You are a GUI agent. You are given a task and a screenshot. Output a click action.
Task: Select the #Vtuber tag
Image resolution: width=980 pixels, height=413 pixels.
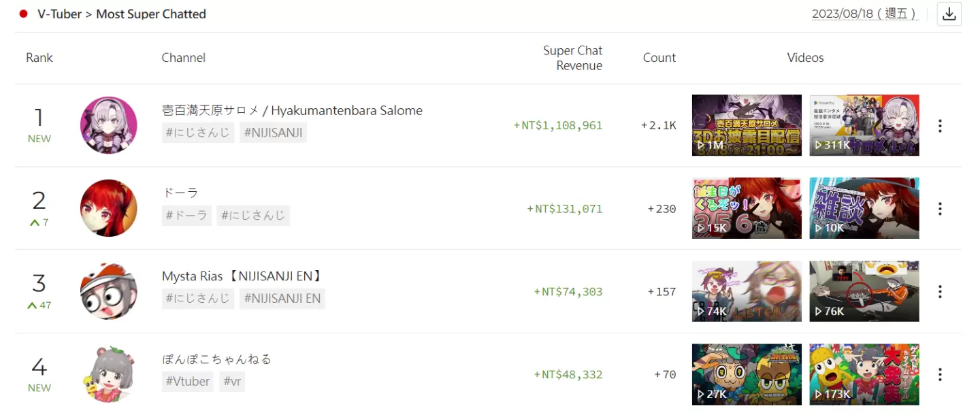187,382
